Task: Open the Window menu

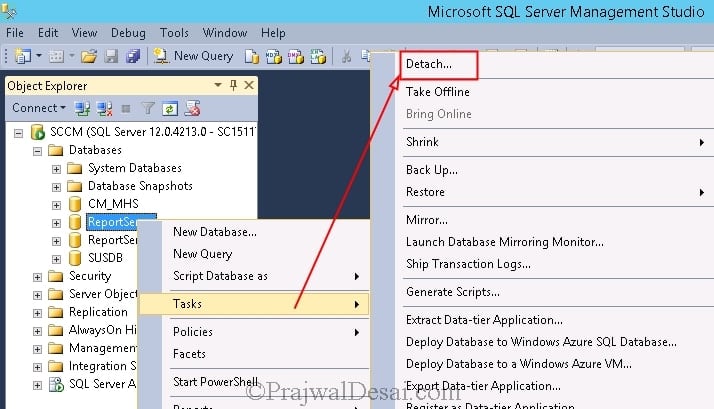Action: point(224,33)
